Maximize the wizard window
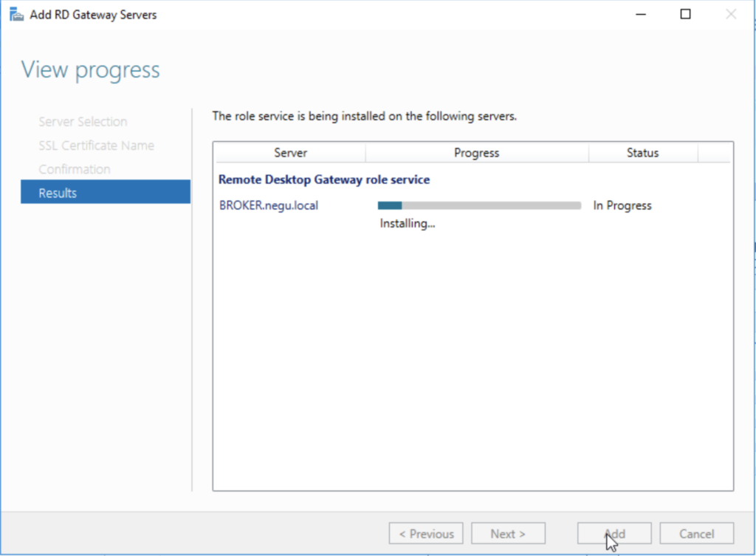 685,14
